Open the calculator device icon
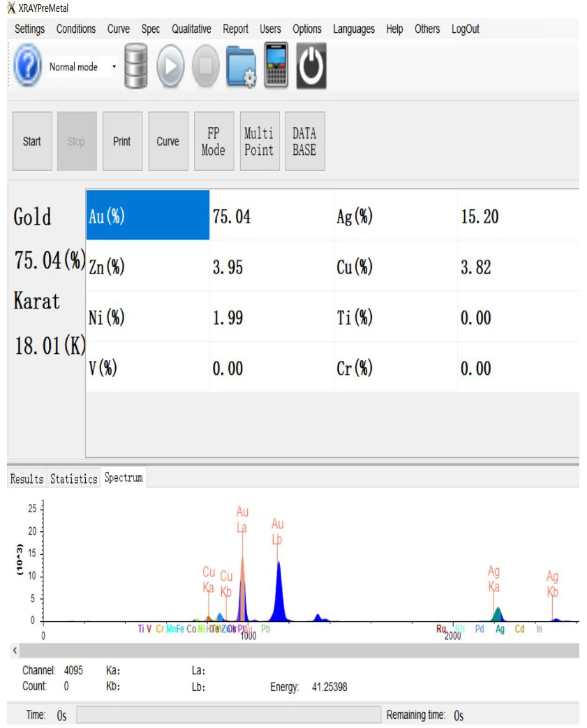Screen dimensions: 587x728 [x=276, y=66]
